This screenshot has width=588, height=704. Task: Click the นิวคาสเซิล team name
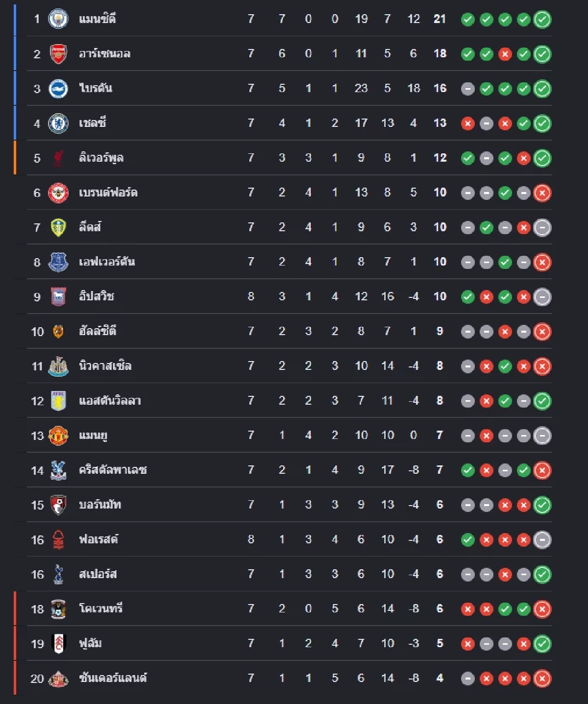[105, 366]
